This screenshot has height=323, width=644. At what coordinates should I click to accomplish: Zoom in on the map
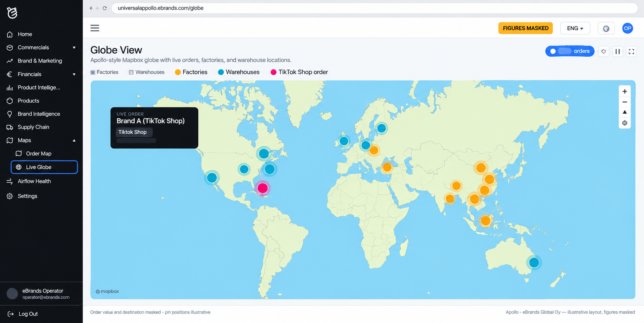point(625,92)
